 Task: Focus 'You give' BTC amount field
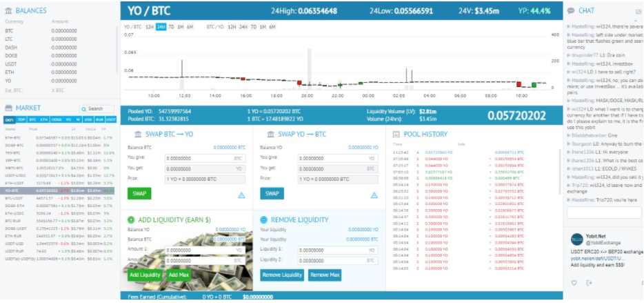[205, 158]
